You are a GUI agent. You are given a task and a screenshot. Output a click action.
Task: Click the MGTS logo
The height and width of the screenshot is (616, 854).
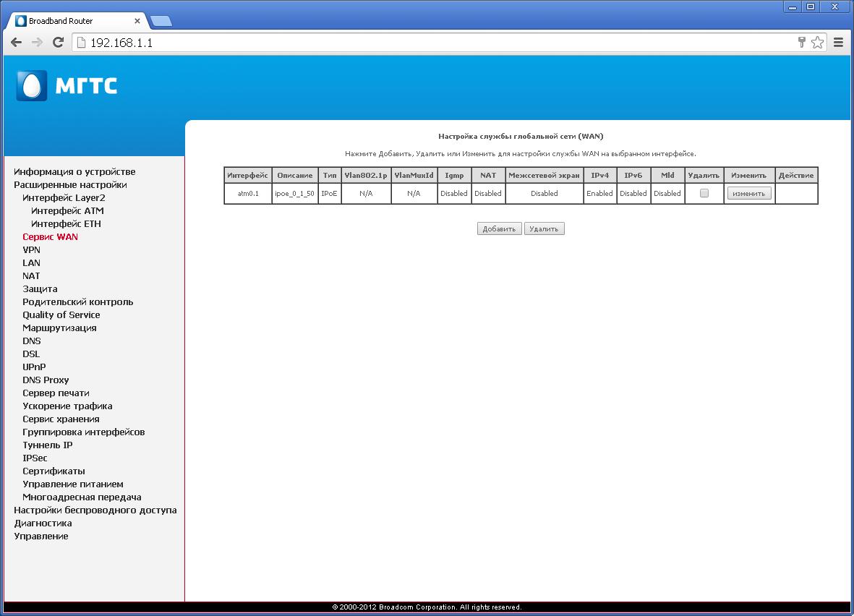point(67,86)
